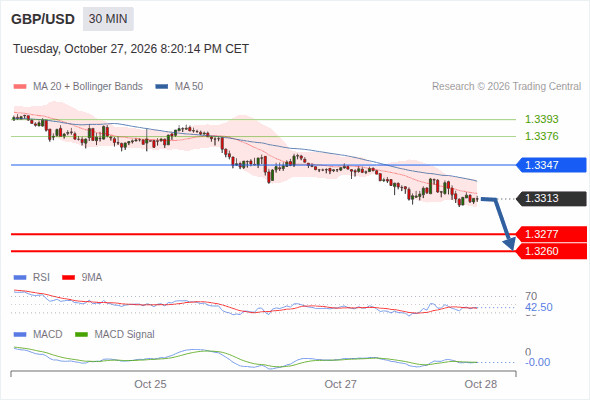590x400 pixels.
Task: Click the MA 50 legend label
Action: (x=189, y=87)
